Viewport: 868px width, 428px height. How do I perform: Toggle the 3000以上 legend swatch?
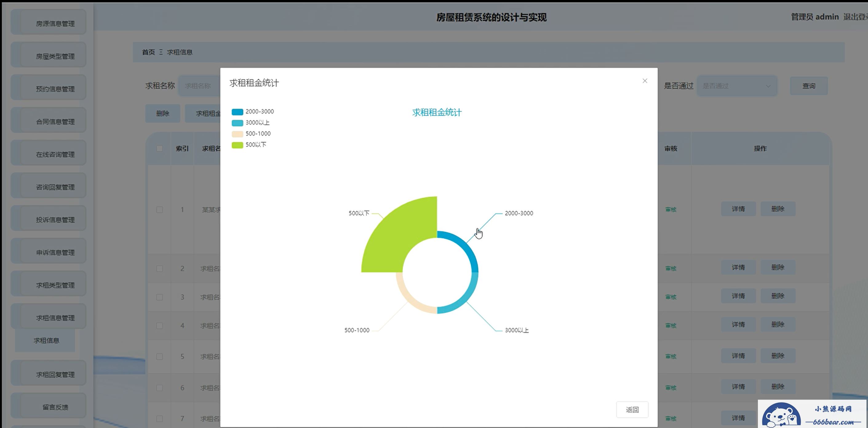click(x=237, y=123)
